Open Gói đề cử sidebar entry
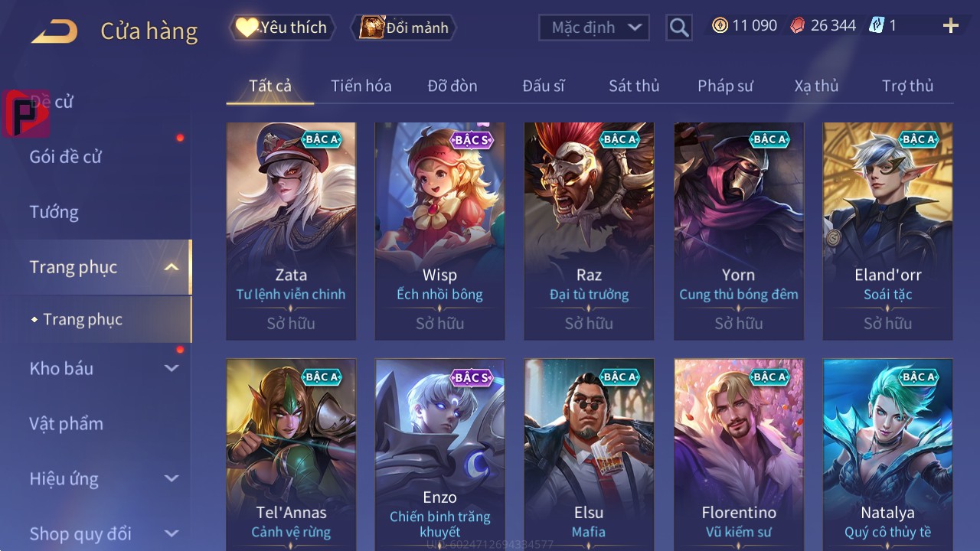Screen dimensions: 980x551 [x=66, y=157]
